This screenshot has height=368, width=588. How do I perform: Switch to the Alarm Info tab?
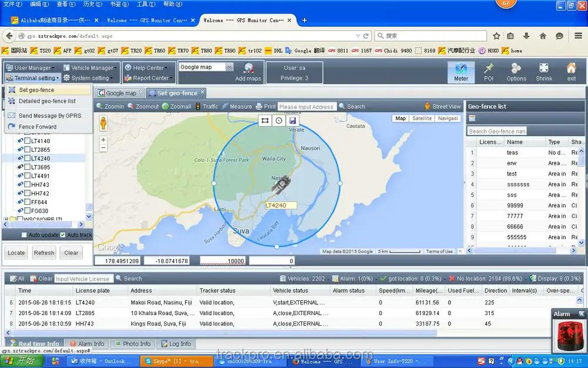[x=87, y=343]
